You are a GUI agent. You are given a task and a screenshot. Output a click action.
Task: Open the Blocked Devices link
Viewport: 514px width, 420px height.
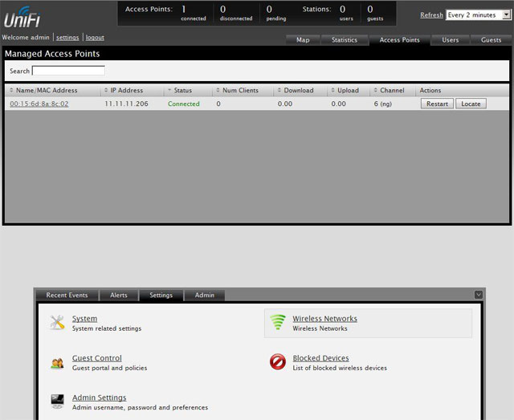(320, 358)
